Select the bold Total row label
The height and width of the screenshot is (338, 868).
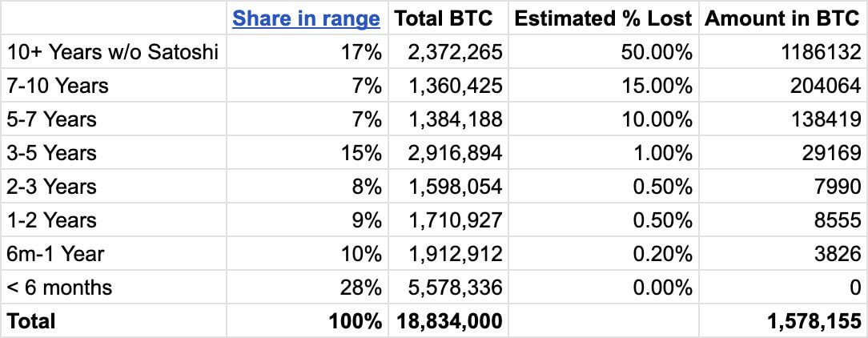click(x=31, y=321)
